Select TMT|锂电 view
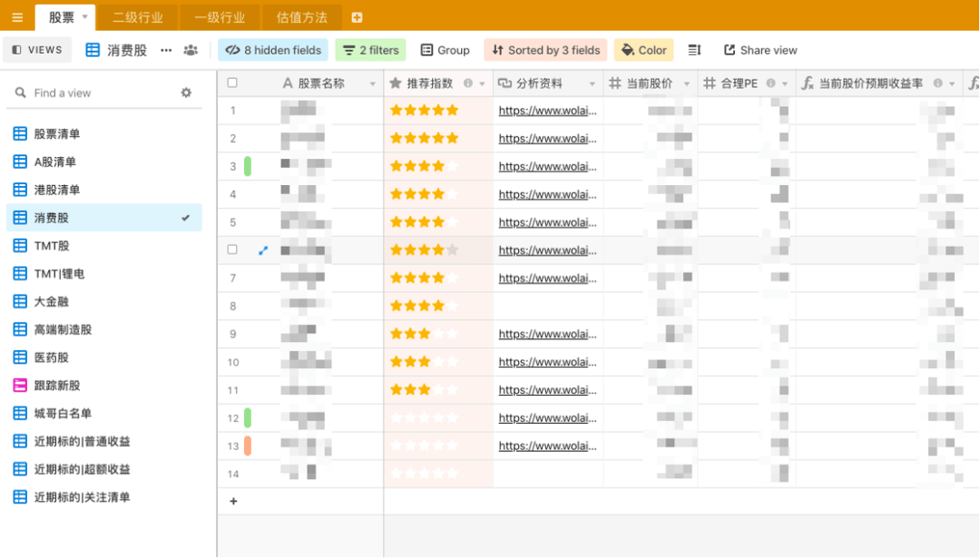This screenshot has height=558, width=980. pos(104,274)
